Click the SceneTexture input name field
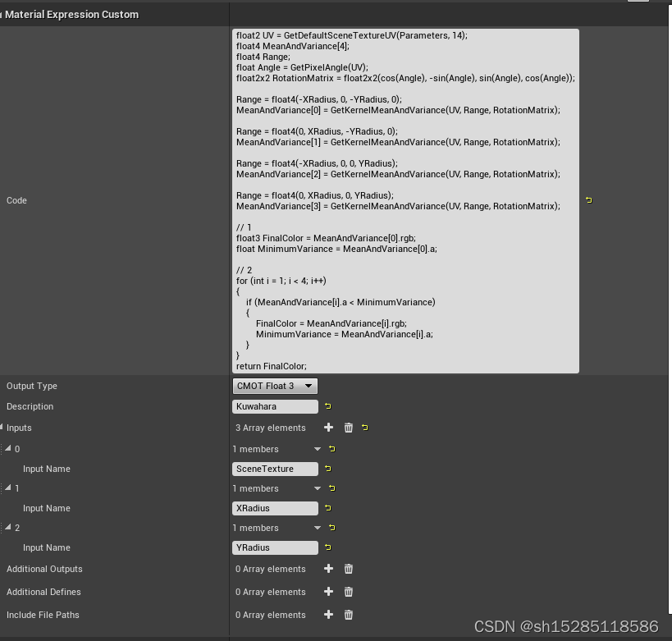 (x=275, y=469)
